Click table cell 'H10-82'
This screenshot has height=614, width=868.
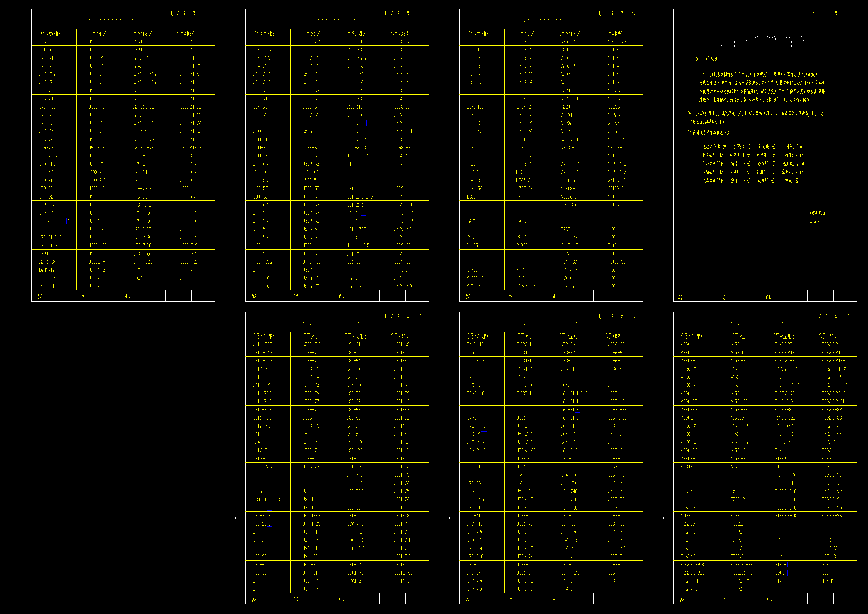point(139,131)
